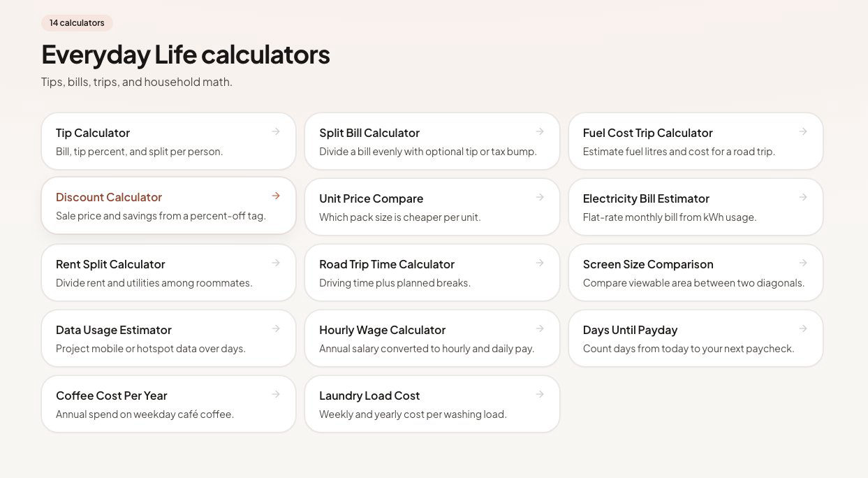The height and width of the screenshot is (478, 868).
Task: Select the Hourly Wage Calculator title
Action: tap(382, 330)
